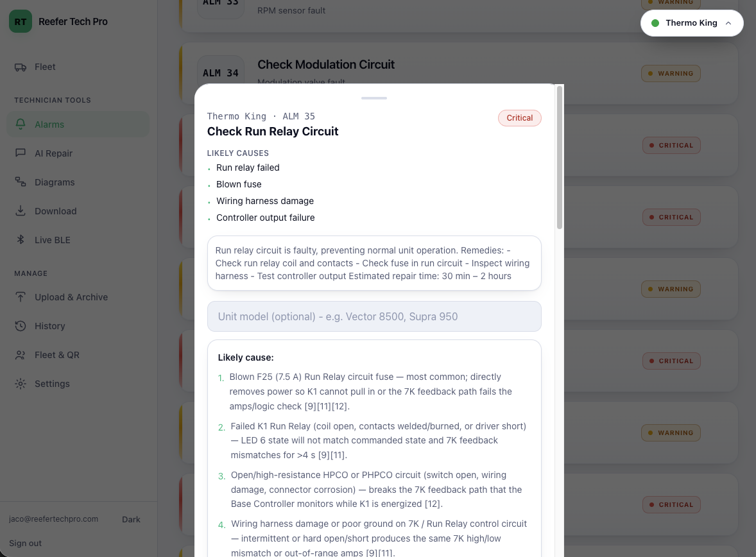Open the Diagrams icon

21,182
